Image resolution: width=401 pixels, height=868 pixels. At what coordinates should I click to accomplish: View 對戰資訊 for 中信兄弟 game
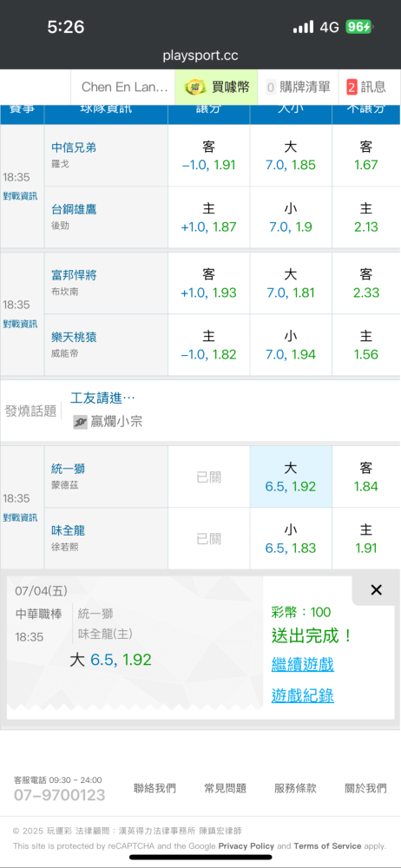[x=21, y=196]
